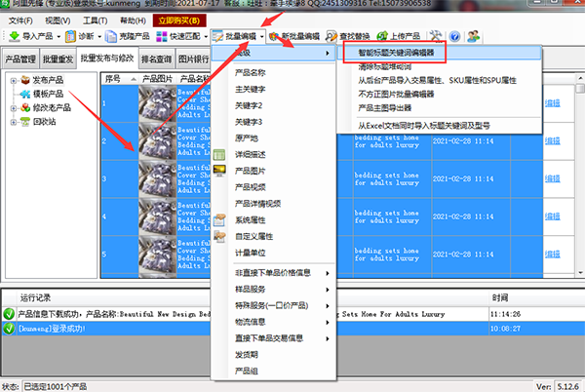Image resolution: width=585 pixels, height=392 pixels.
Task: Expand the 发布产品 tree node
Action: coord(14,80)
